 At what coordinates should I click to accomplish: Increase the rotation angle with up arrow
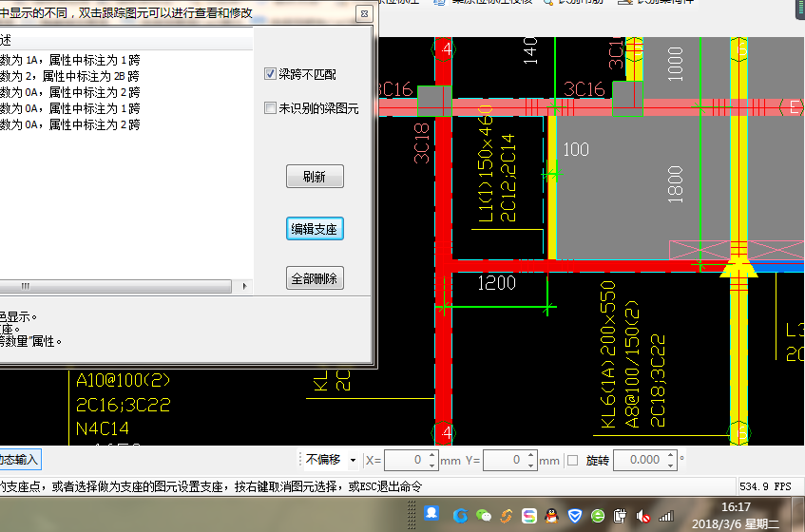click(x=670, y=455)
